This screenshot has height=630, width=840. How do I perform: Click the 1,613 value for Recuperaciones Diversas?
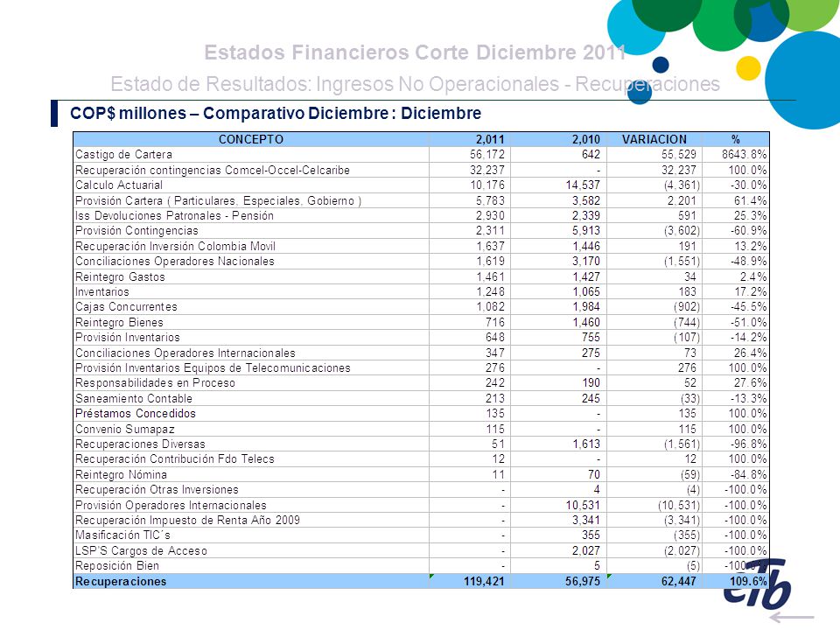(586, 444)
